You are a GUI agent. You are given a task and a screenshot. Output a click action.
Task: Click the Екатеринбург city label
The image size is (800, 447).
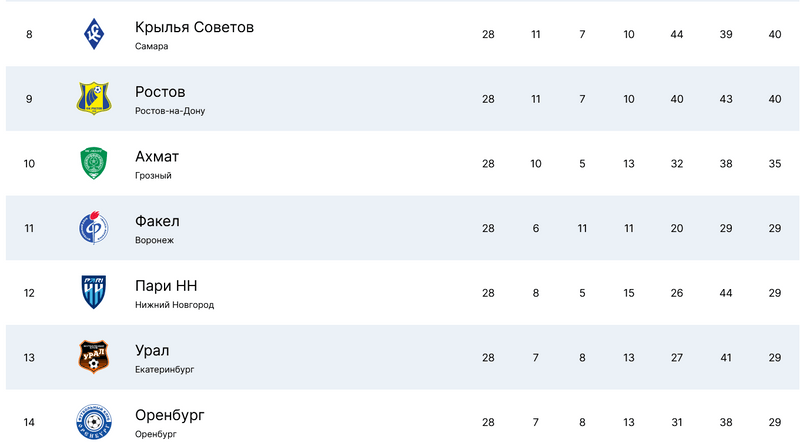point(164,369)
